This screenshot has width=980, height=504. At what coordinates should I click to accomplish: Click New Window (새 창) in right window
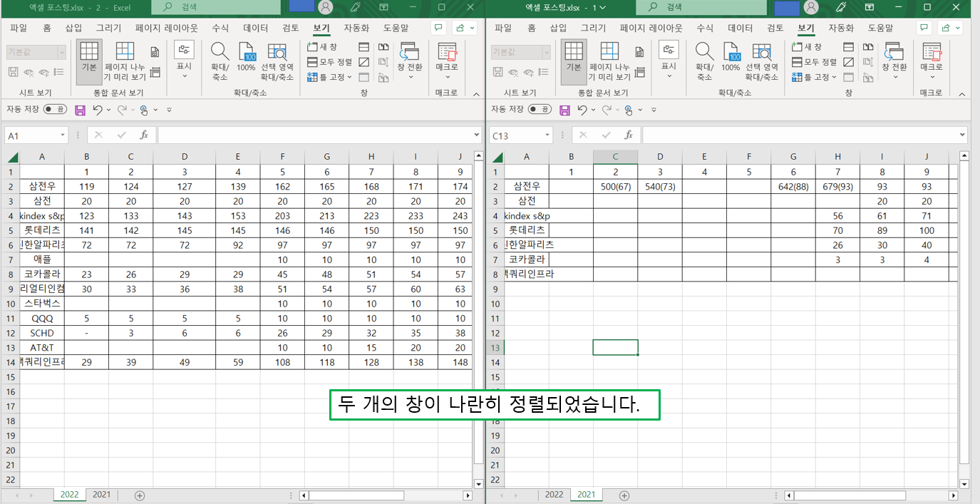(x=808, y=46)
